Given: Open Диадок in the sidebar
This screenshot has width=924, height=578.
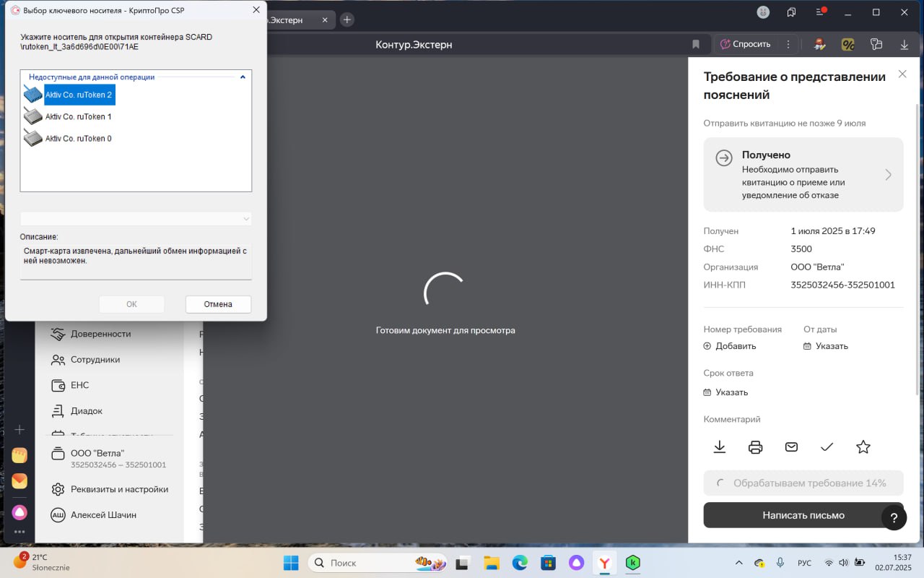Looking at the screenshot, I should 77,410.
